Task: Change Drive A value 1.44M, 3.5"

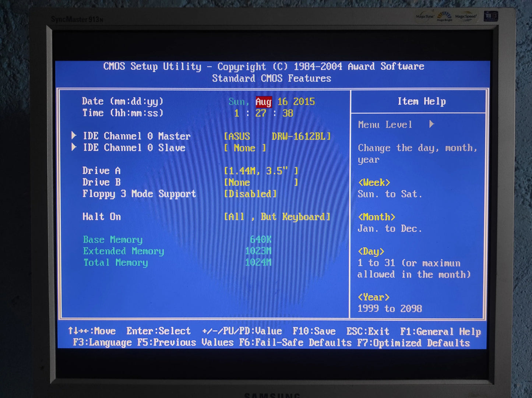Action: click(x=261, y=171)
